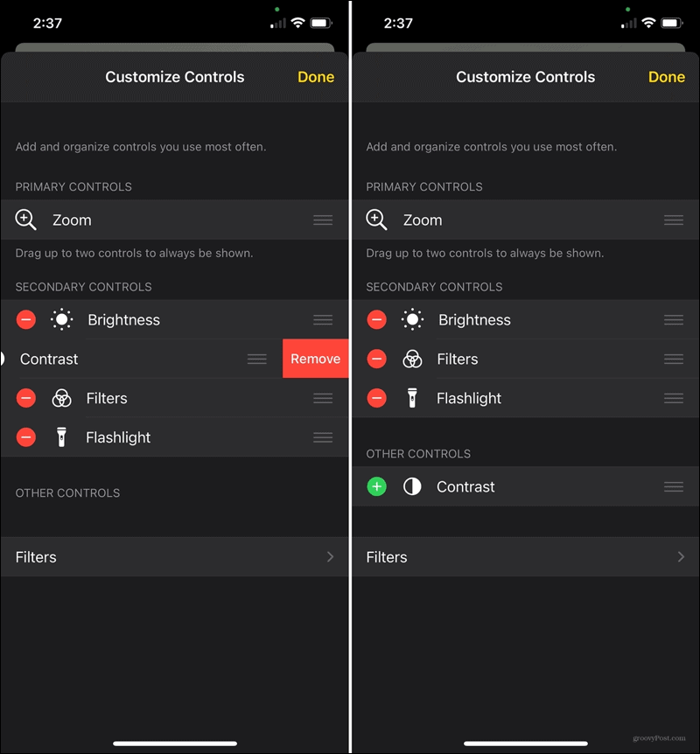
Task: Tap Done in right screen header
Action: [667, 77]
